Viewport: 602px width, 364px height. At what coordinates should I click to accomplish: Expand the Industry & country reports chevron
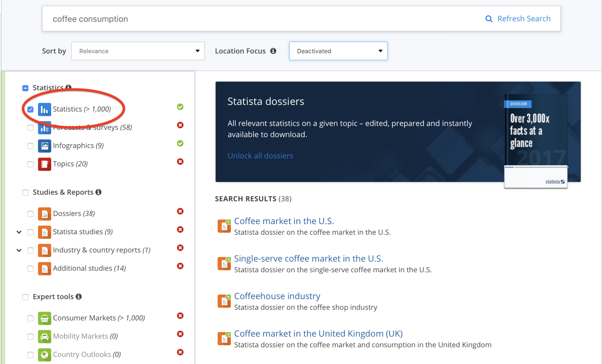(x=19, y=250)
